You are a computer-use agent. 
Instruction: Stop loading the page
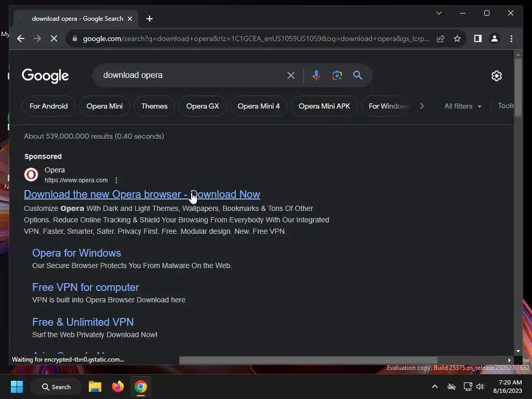54,38
